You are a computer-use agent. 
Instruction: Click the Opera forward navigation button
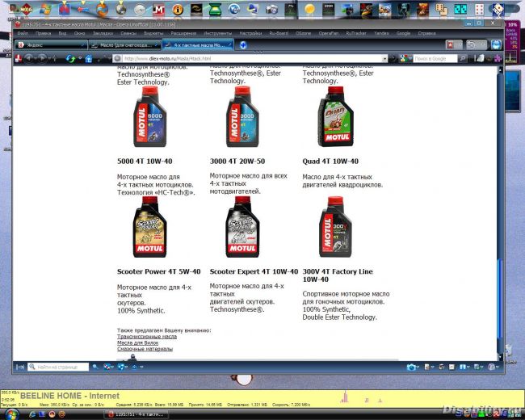(x=42, y=59)
